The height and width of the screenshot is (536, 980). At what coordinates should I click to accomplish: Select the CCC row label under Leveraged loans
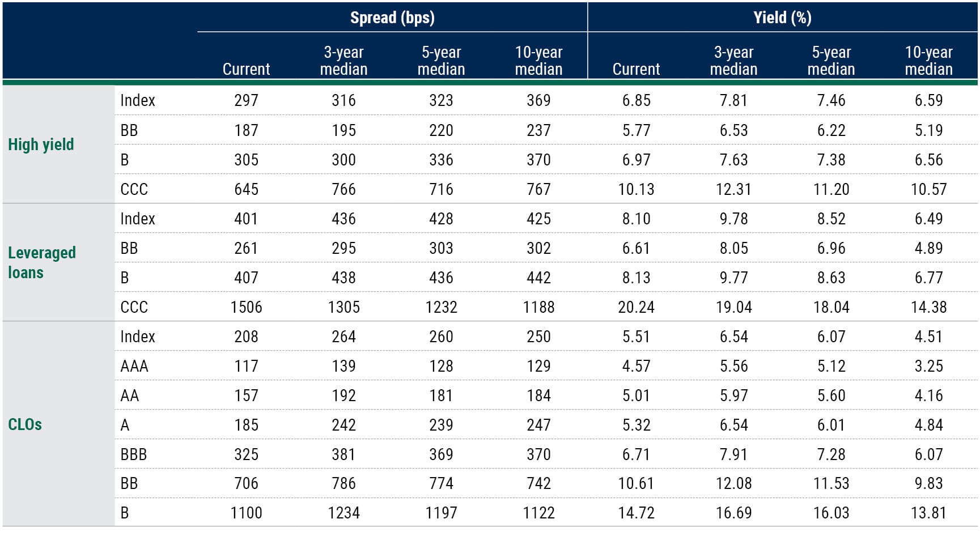point(134,307)
